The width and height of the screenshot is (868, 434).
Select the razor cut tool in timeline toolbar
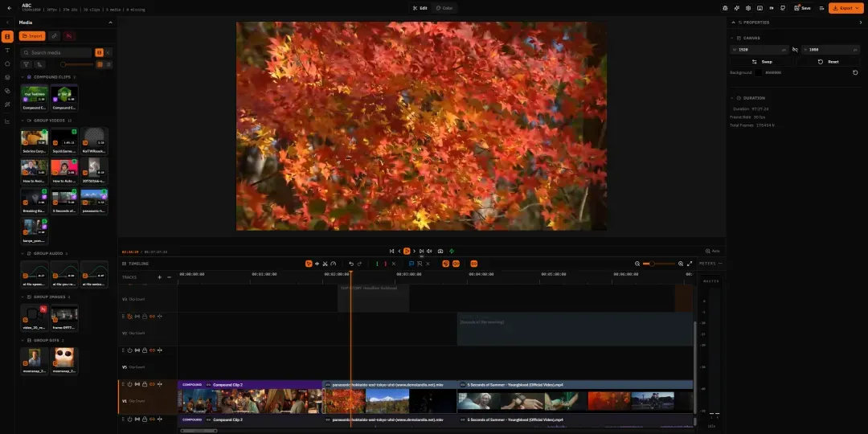pos(325,264)
